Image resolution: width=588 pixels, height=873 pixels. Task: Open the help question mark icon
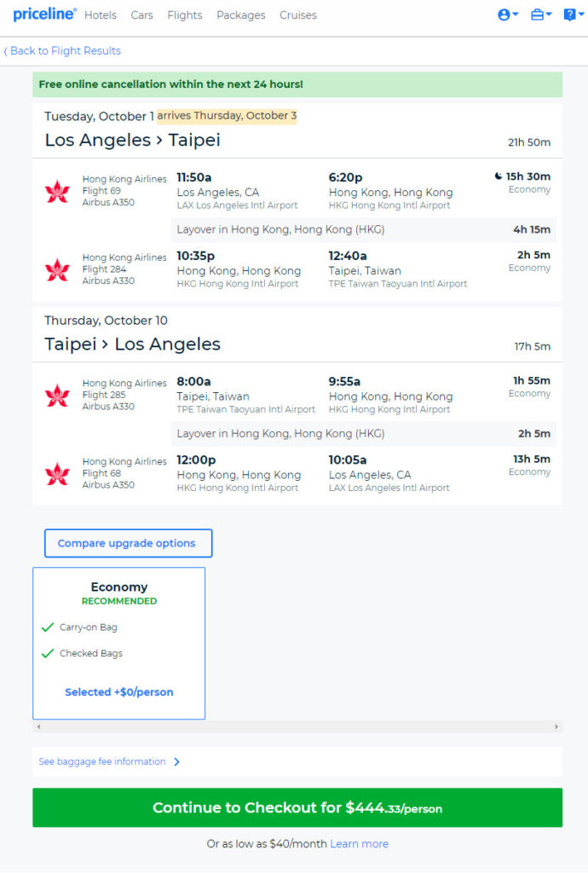[573, 15]
